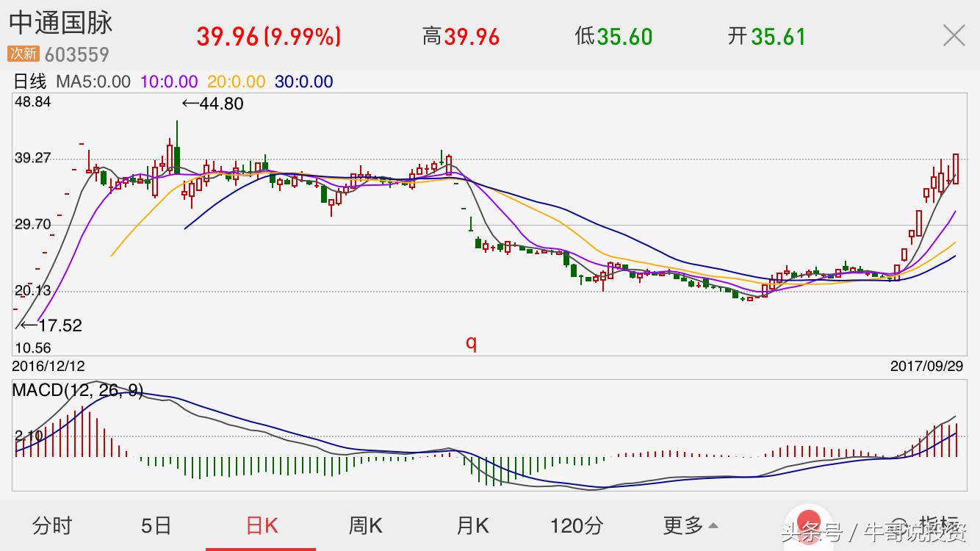Tap the red floating circle icon

[x=808, y=524]
